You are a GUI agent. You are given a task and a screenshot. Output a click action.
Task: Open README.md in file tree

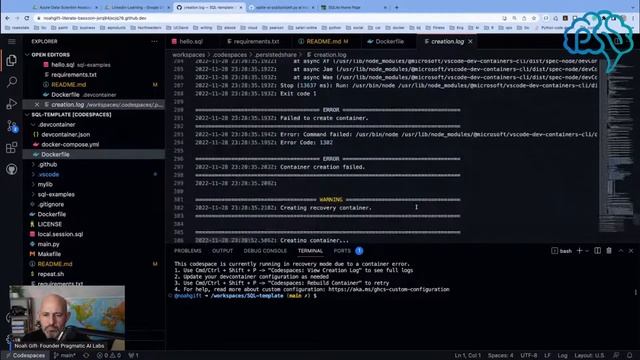pos(55,264)
